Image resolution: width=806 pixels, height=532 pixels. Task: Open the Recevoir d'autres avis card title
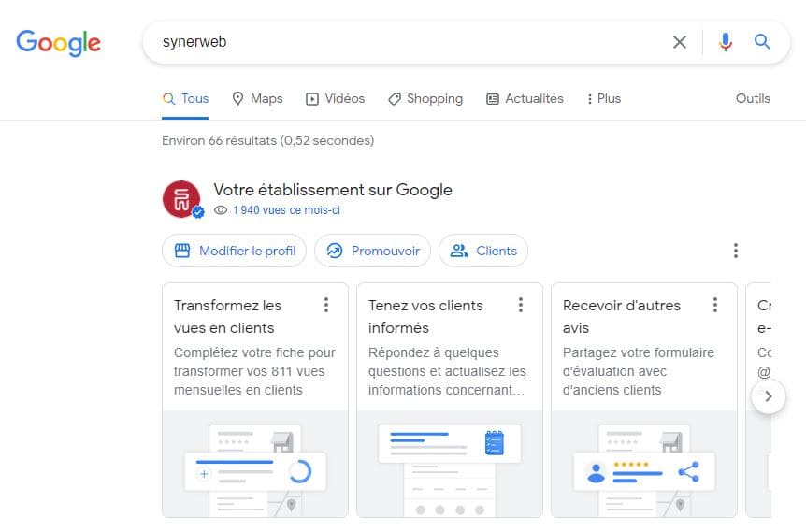[x=622, y=317]
